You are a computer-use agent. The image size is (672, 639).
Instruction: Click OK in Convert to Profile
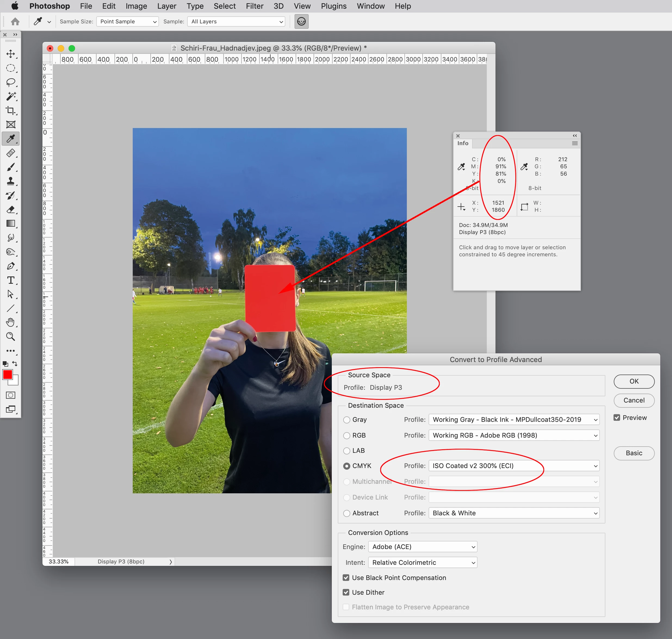coord(633,381)
